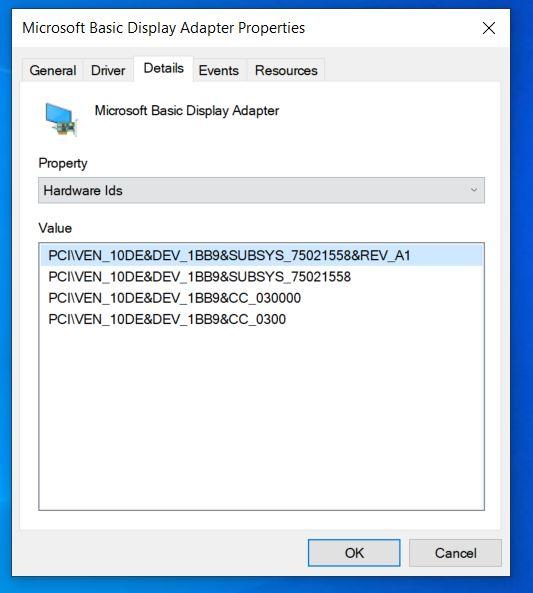This screenshot has width=533, height=593.
Task: Select the value ending in SUBSYS_75021558
Action: pos(261,277)
